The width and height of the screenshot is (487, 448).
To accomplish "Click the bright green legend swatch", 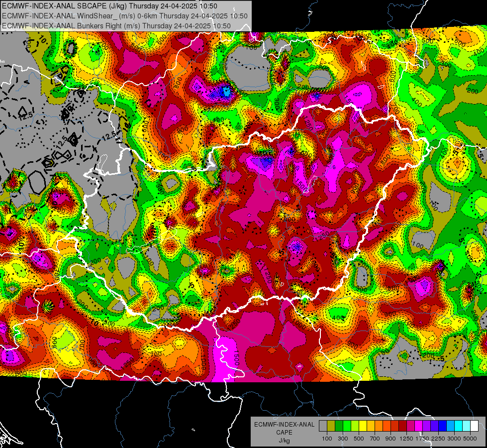I will click(x=347, y=426).
